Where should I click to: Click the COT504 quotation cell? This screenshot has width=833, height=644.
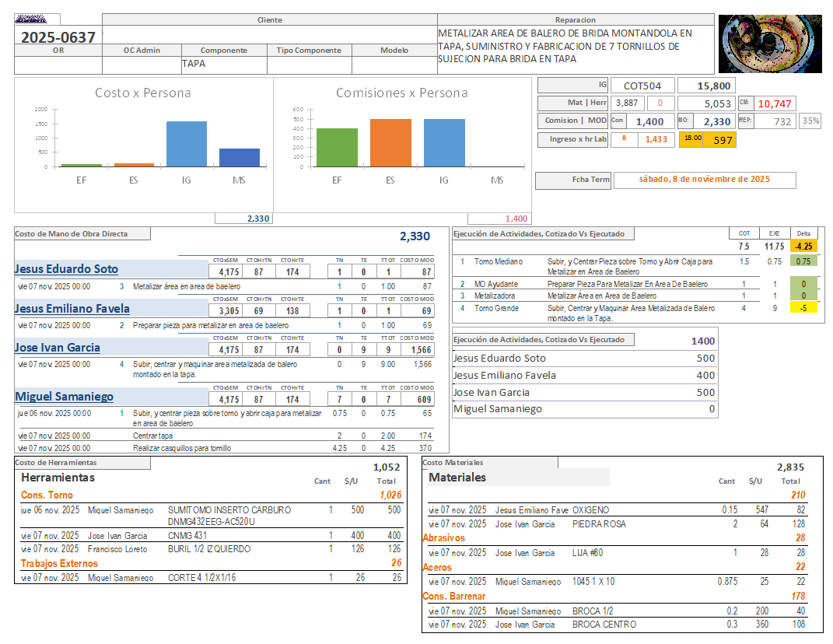(642, 86)
